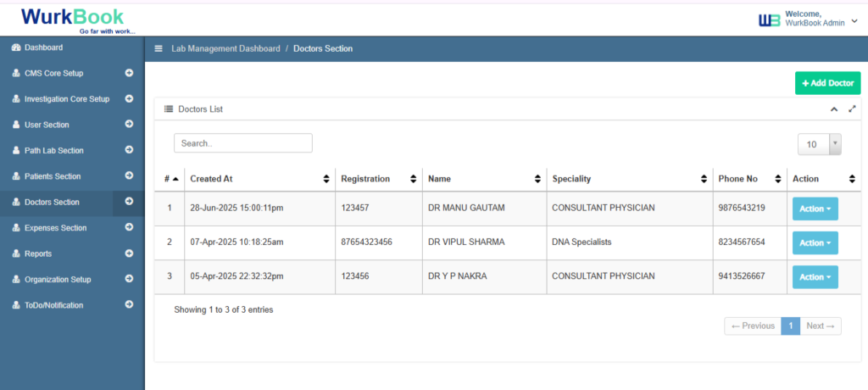The height and width of the screenshot is (390, 868).
Task: Click the plus icon beside CMS Core Setup
Action: [129, 73]
